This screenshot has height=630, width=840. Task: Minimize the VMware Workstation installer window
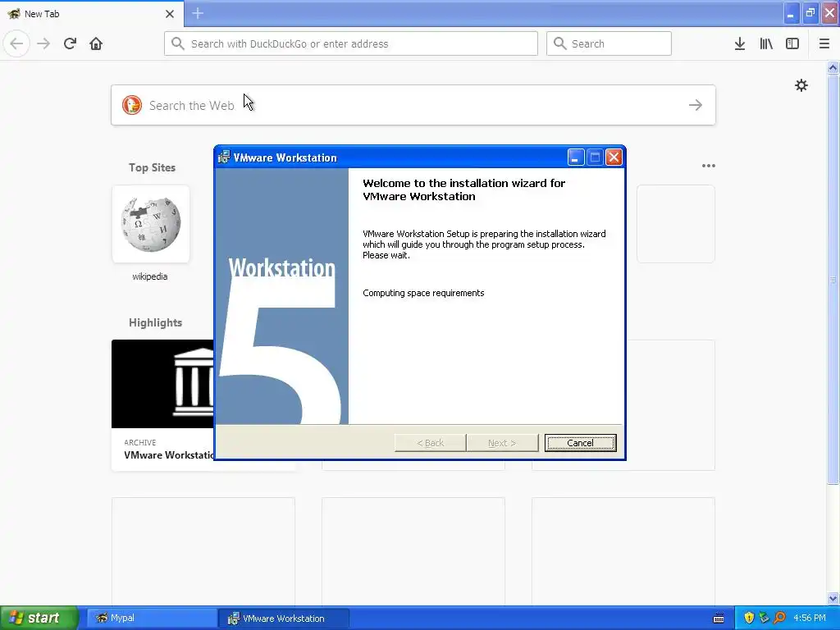point(575,157)
